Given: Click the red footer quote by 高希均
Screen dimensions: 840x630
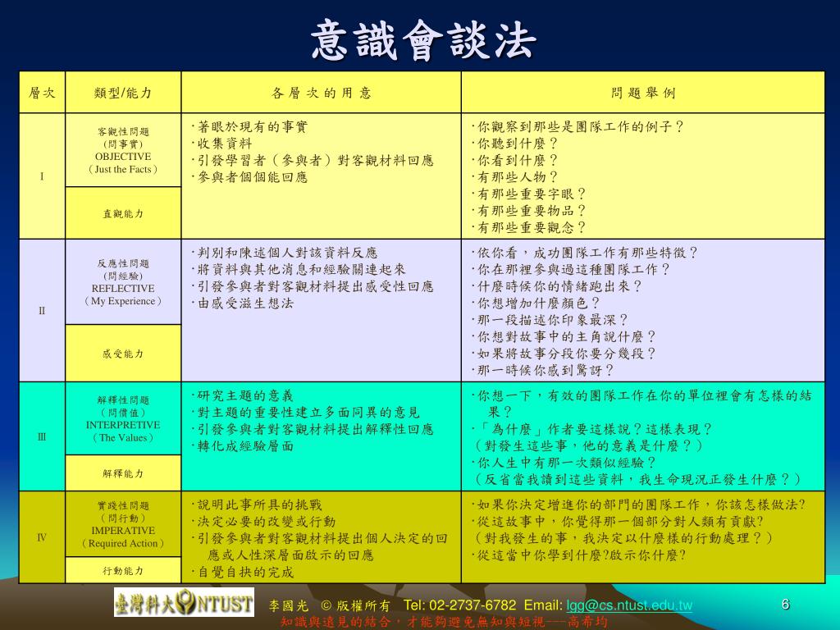Looking at the screenshot, I should click(x=445, y=622).
